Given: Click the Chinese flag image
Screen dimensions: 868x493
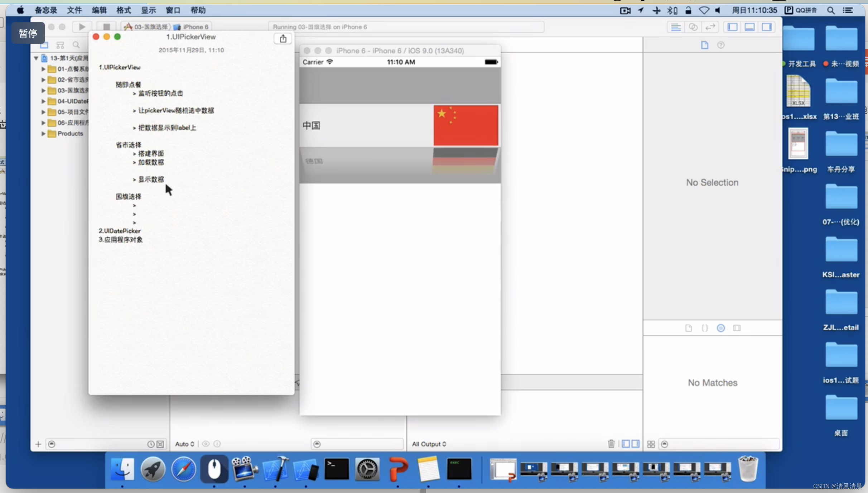Looking at the screenshot, I should pos(466,125).
